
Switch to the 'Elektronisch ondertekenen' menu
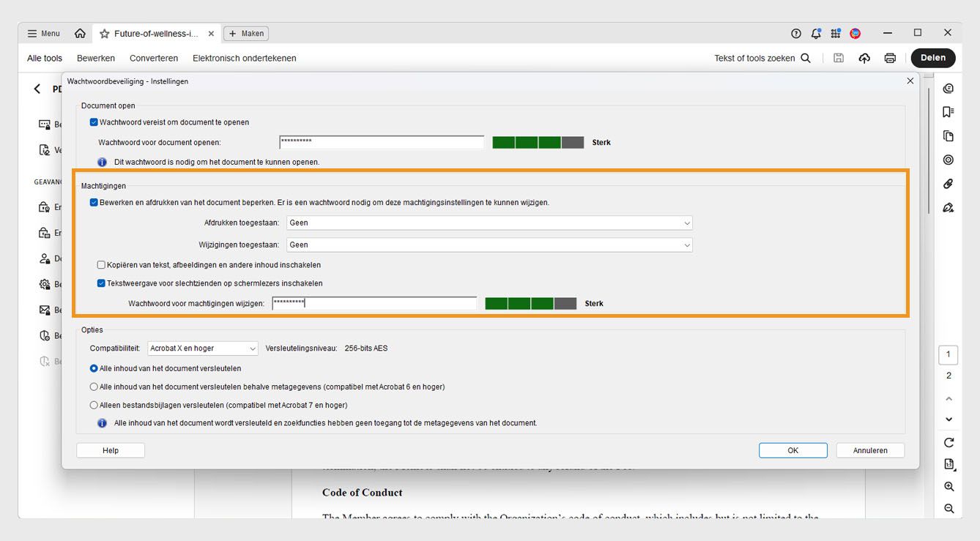[x=244, y=58]
